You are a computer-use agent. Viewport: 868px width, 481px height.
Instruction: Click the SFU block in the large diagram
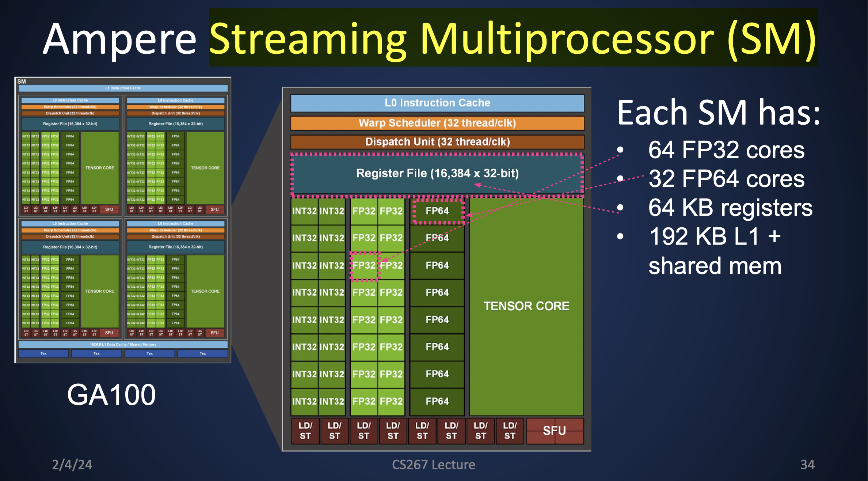coord(554,431)
